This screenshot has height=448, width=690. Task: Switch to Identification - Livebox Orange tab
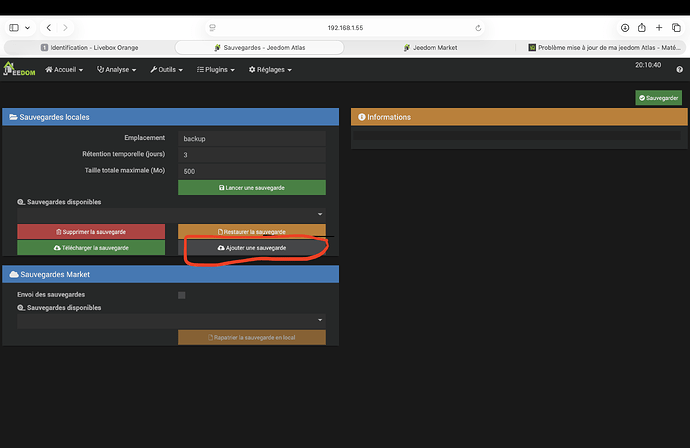coord(90,48)
